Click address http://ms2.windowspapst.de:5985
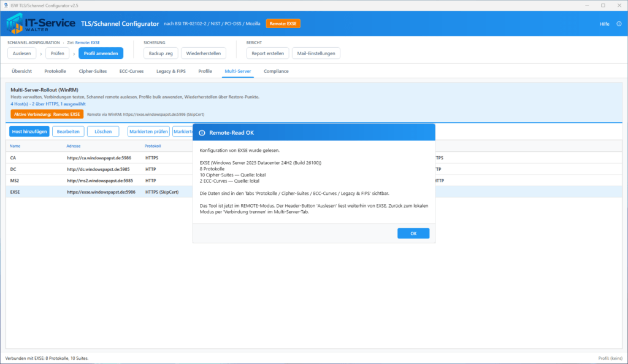This screenshot has height=364, width=628. point(100,181)
